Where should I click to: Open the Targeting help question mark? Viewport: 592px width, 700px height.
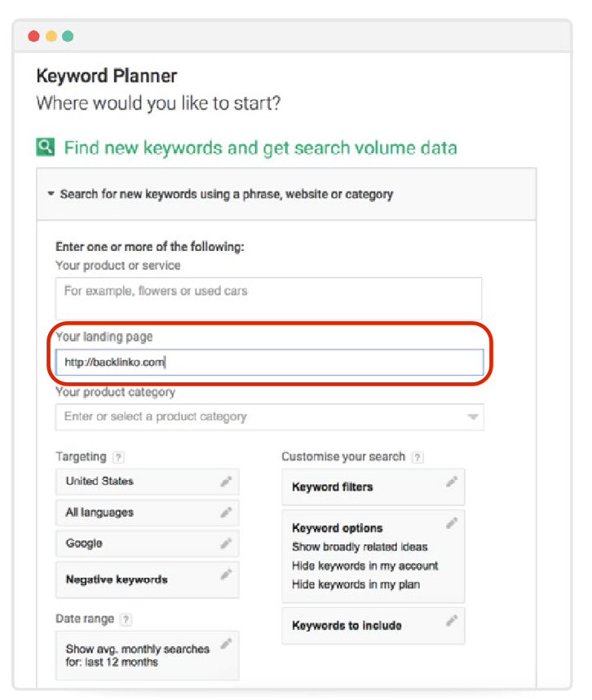pos(118,457)
